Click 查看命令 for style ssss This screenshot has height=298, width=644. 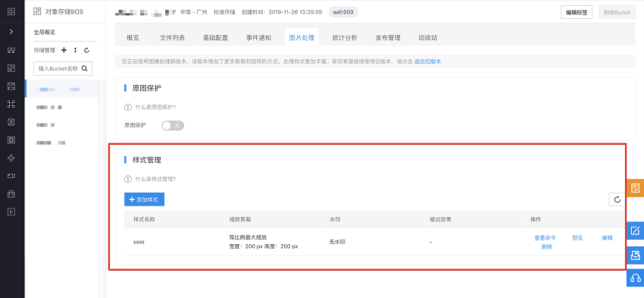point(545,237)
